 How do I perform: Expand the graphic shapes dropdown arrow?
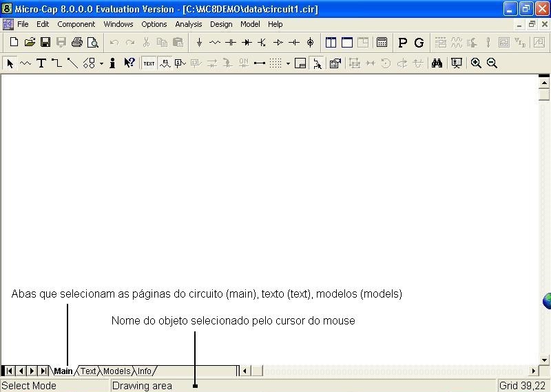tap(101, 63)
